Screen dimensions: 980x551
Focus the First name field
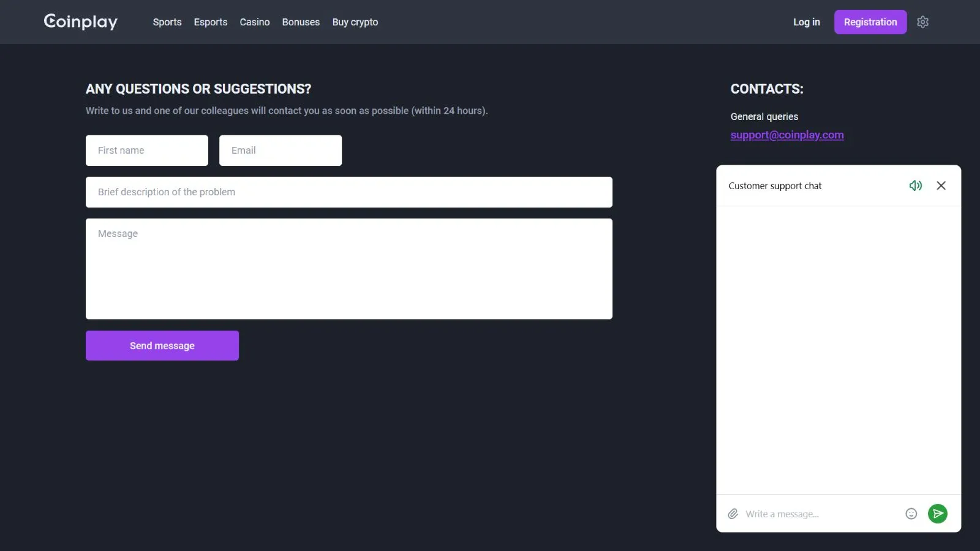tap(147, 151)
